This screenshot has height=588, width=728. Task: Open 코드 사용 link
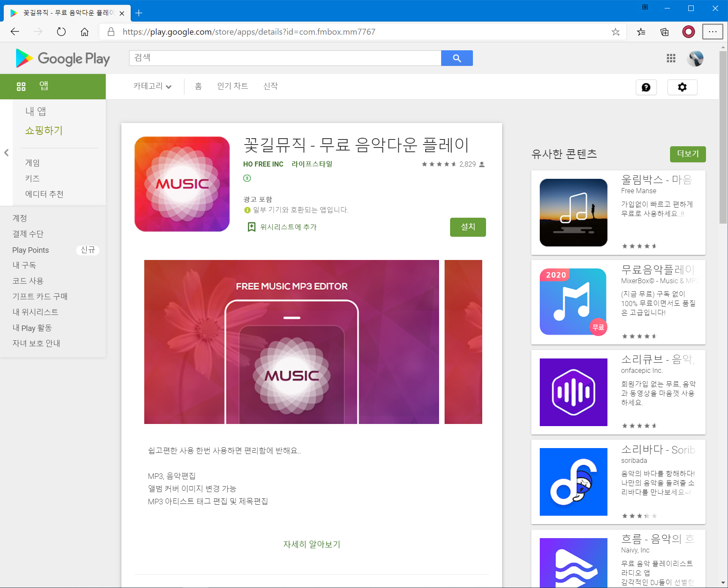pos(28,281)
